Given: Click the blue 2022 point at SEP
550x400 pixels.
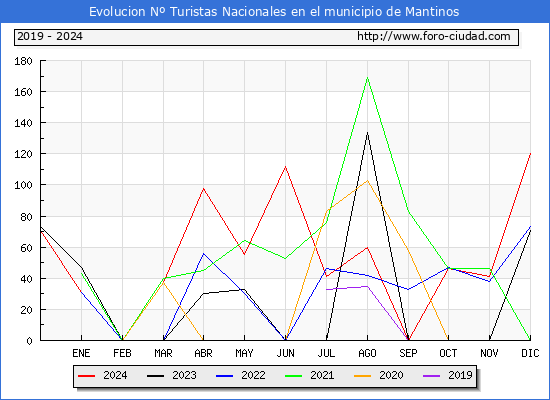Looking at the screenshot, I should [408, 289].
